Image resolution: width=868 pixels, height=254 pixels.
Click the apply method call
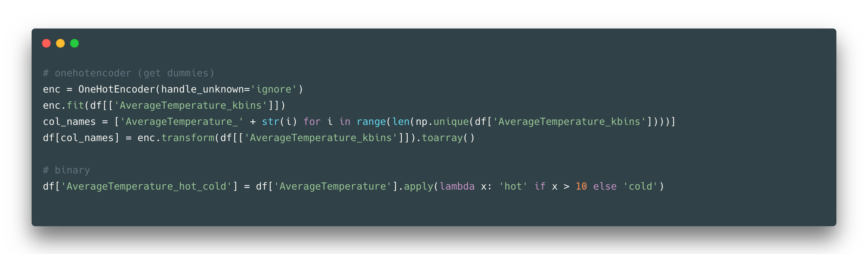coord(419,186)
